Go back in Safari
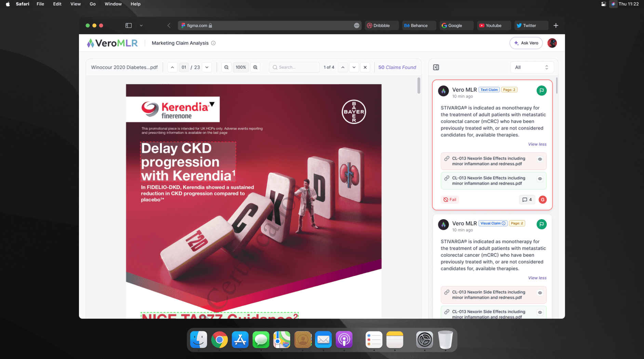Image resolution: width=644 pixels, height=359 pixels. click(169, 26)
